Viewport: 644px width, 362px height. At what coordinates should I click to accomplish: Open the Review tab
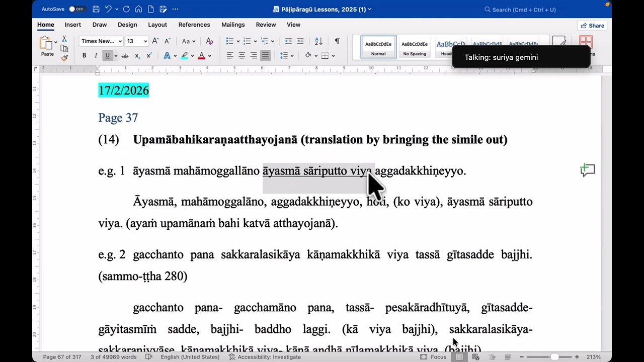tap(266, 25)
